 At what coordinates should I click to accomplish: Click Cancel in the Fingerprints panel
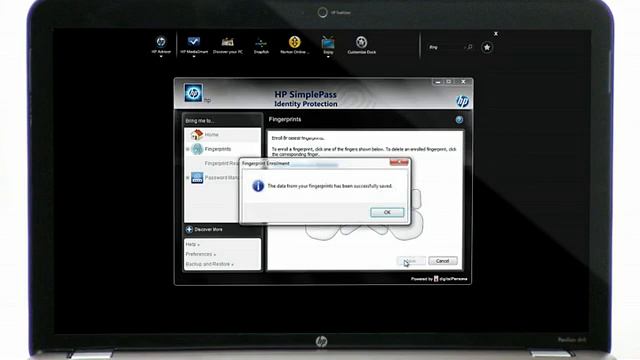pos(443,261)
